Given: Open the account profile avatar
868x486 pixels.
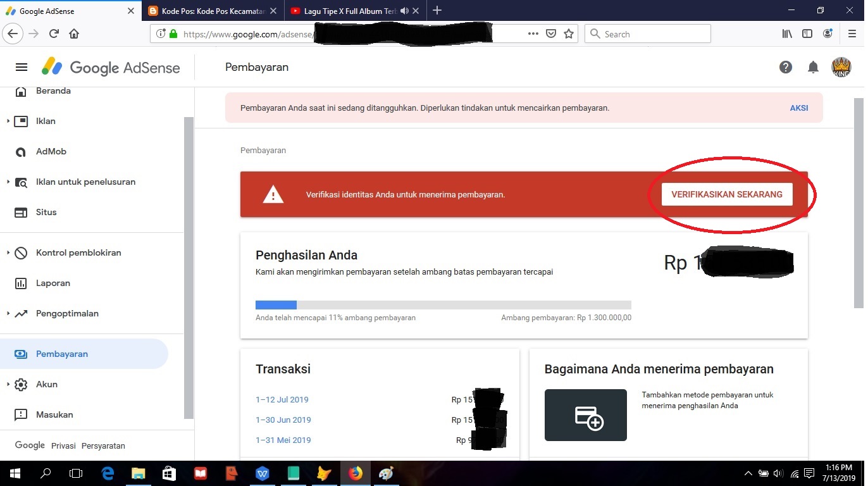Looking at the screenshot, I should click(841, 67).
